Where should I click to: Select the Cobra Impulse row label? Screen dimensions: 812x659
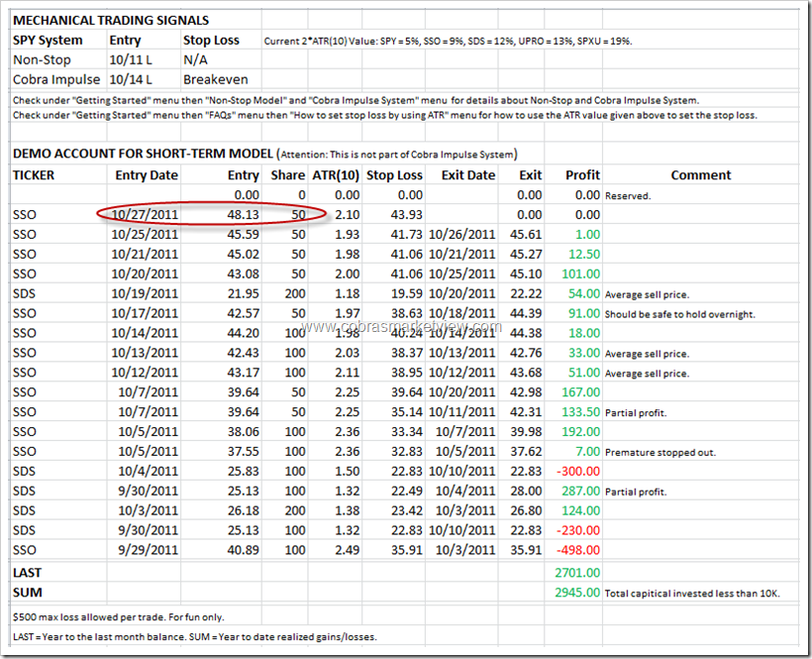tap(56, 79)
